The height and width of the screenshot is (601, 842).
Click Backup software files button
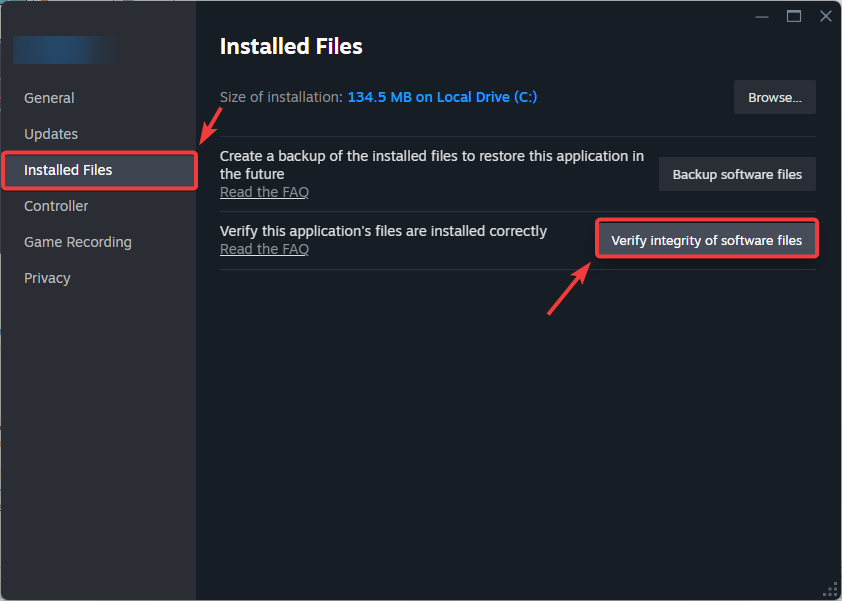(737, 174)
